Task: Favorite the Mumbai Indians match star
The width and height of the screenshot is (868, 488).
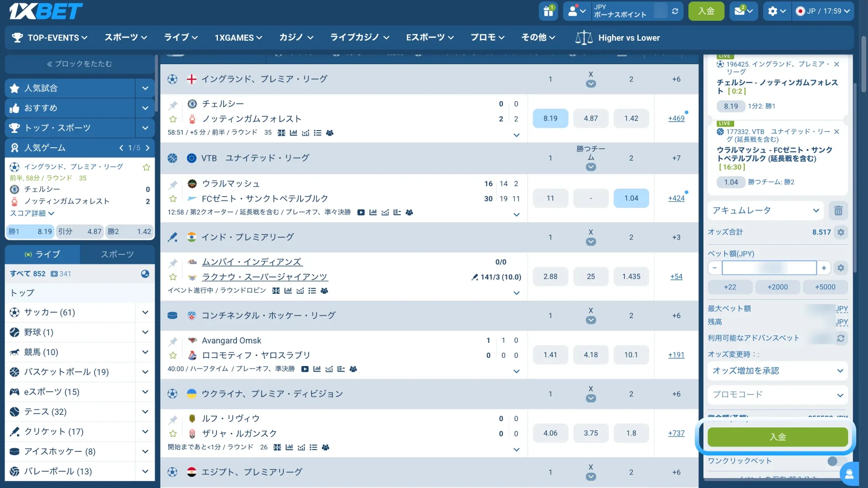Action: click(x=173, y=277)
